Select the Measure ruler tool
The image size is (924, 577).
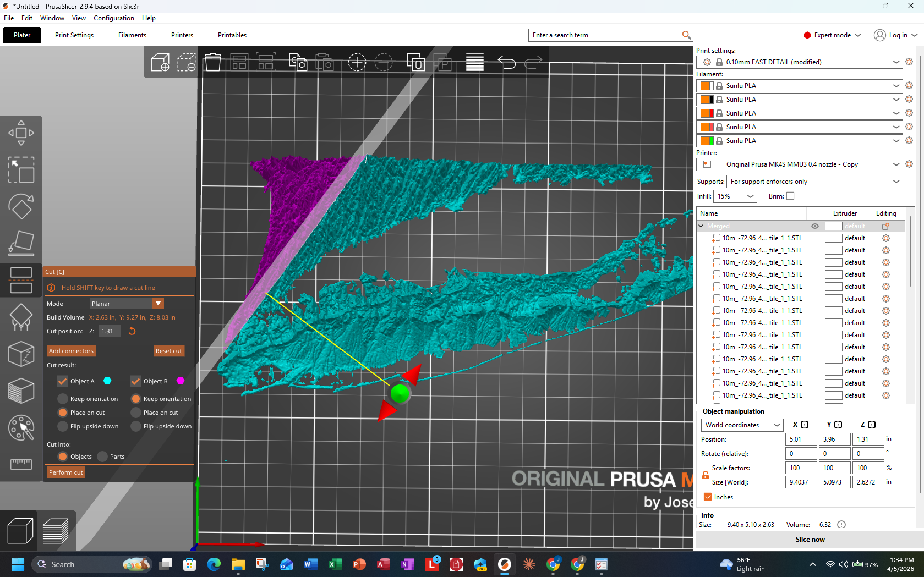(21, 464)
